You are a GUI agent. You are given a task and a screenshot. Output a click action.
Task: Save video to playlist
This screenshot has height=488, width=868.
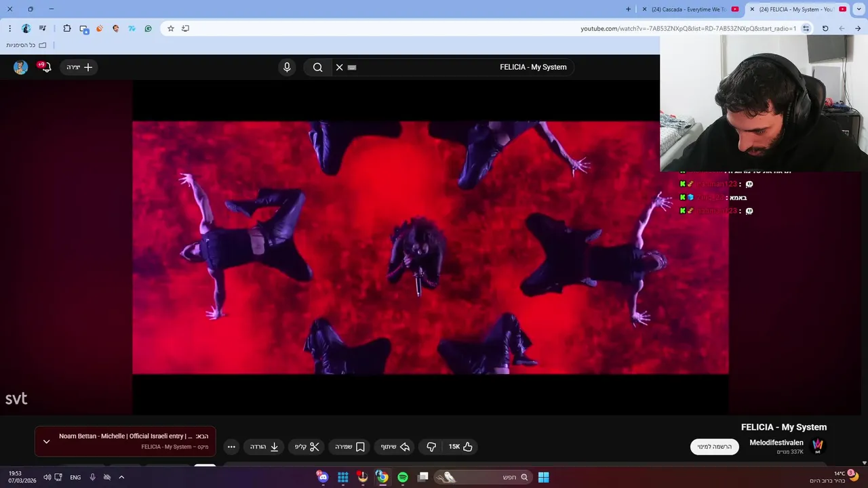[x=350, y=447]
